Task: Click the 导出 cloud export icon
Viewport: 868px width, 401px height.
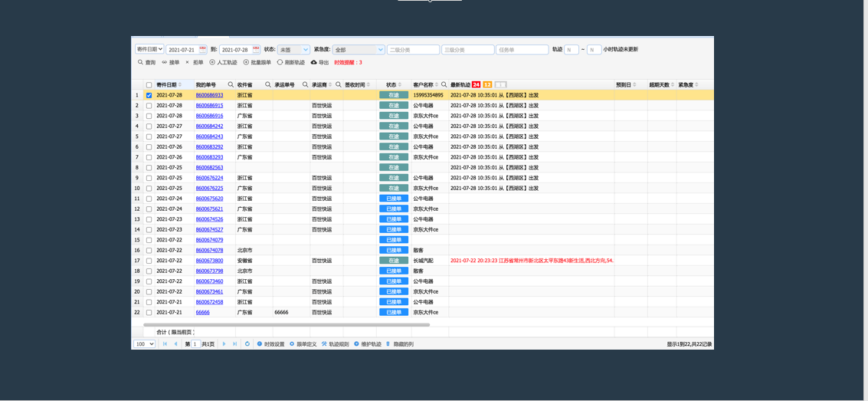Action: [314, 63]
